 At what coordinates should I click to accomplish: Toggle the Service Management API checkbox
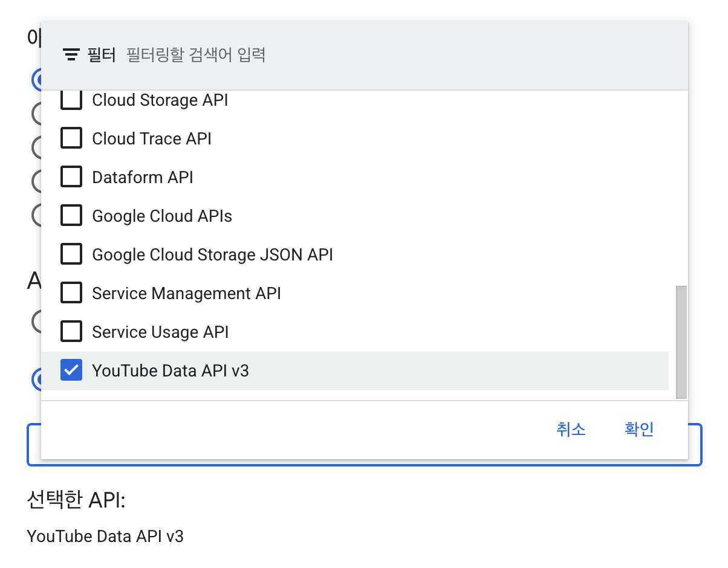click(x=71, y=294)
